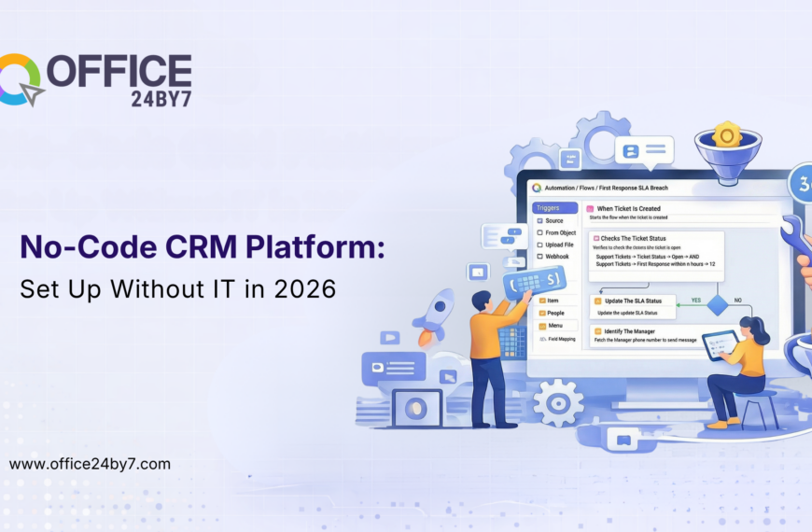Click the Update The SLA Status icon
Image resolution: width=812 pixels, height=532 pixels.
[x=597, y=301]
